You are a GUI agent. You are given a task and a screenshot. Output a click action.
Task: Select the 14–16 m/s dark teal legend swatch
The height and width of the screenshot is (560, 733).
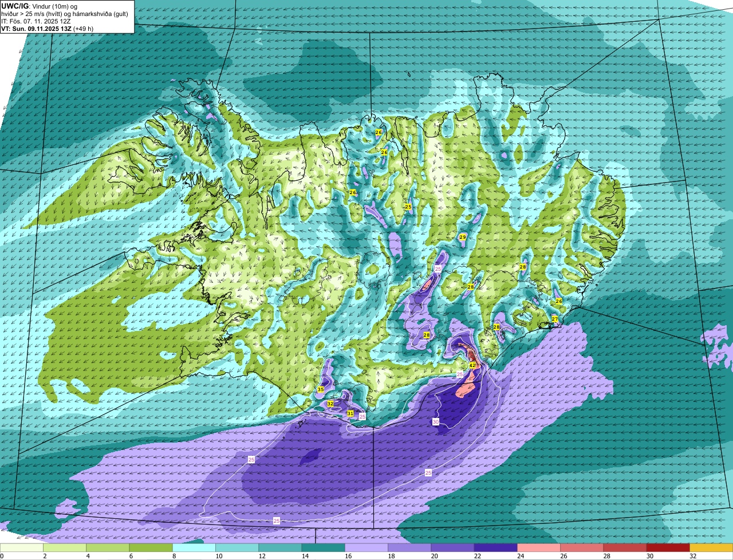tap(324, 547)
